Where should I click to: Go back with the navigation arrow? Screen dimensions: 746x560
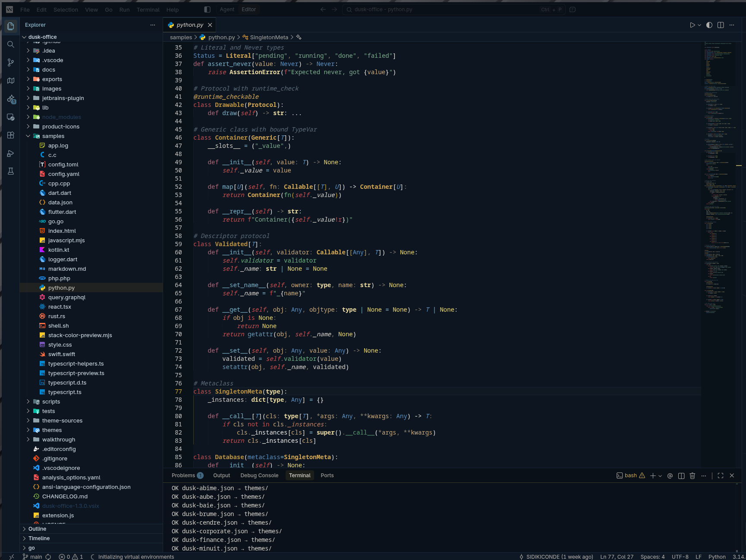tap(323, 9)
